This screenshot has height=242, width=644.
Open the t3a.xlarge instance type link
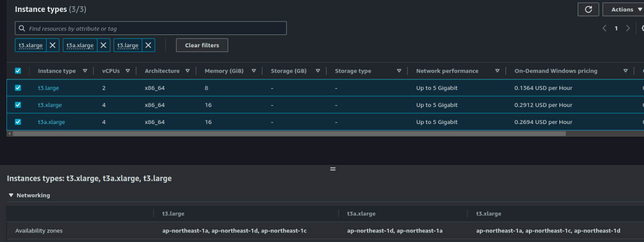tap(52, 122)
